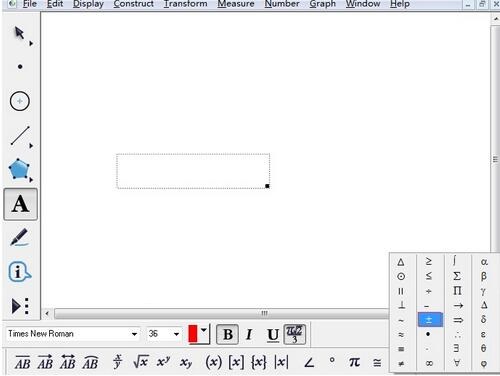
Task: Open the Times New Roman font dropdown
Action: point(134,334)
